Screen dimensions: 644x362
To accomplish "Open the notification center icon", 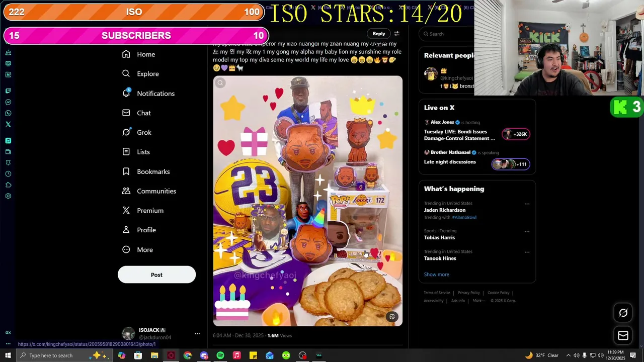I will (x=633, y=355).
